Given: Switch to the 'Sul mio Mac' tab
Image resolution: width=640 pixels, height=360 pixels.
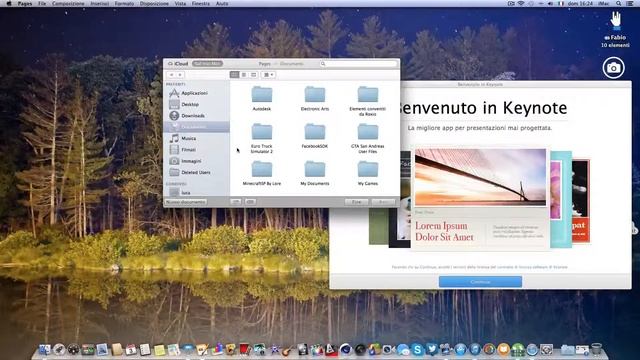Looking at the screenshot, I should click(x=207, y=64).
